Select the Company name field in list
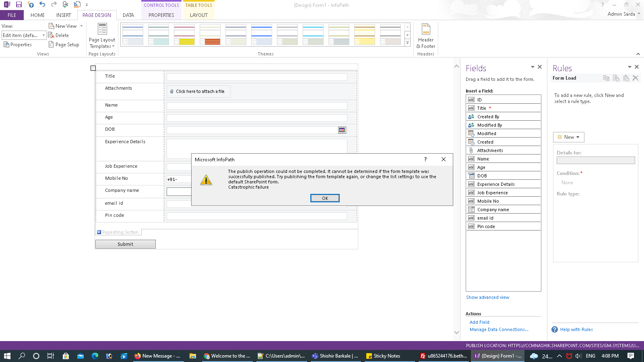Viewport: 644px width, 362px height. coord(503,209)
